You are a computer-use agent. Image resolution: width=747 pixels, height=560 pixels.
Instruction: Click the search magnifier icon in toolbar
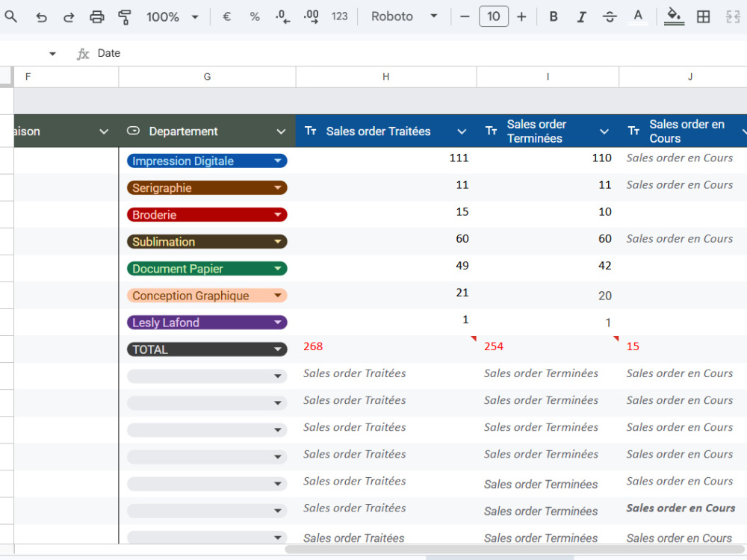pyautogui.click(x=10, y=17)
